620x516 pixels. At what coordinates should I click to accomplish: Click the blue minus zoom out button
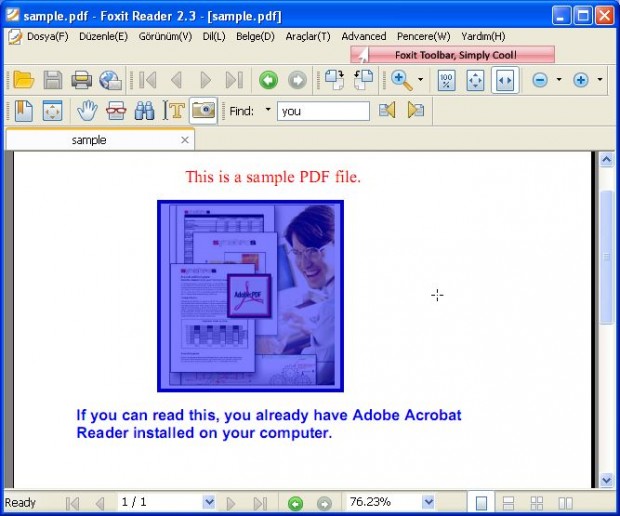click(x=540, y=80)
